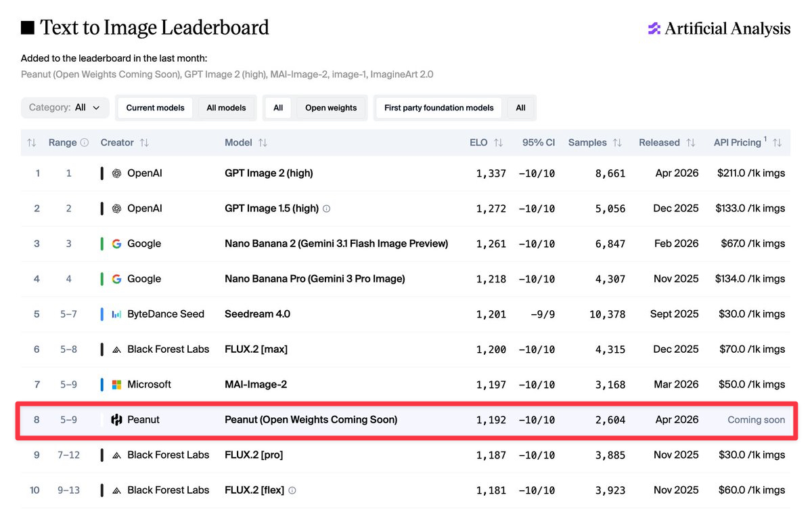Image resolution: width=812 pixels, height=514 pixels.
Task: Select the All models filter
Action: (226, 108)
